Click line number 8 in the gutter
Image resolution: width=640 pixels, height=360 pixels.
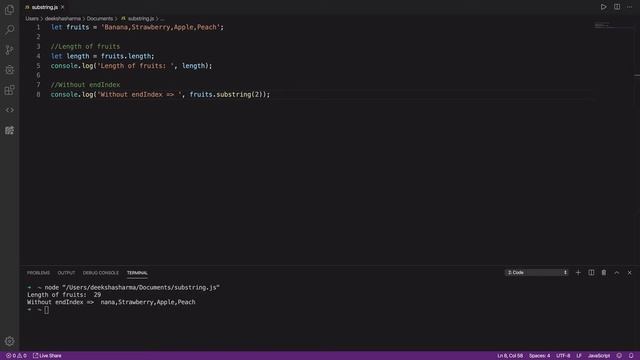(38, 95)
